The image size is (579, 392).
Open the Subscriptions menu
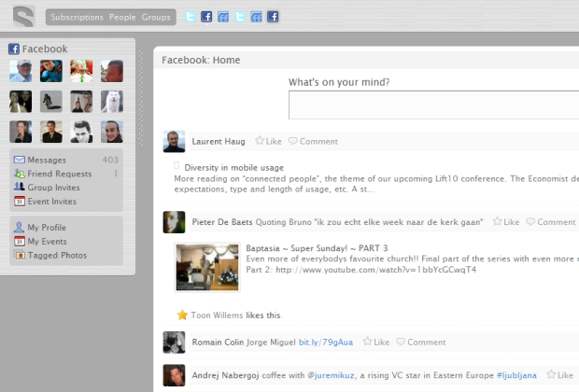click(x=78, y=17)
